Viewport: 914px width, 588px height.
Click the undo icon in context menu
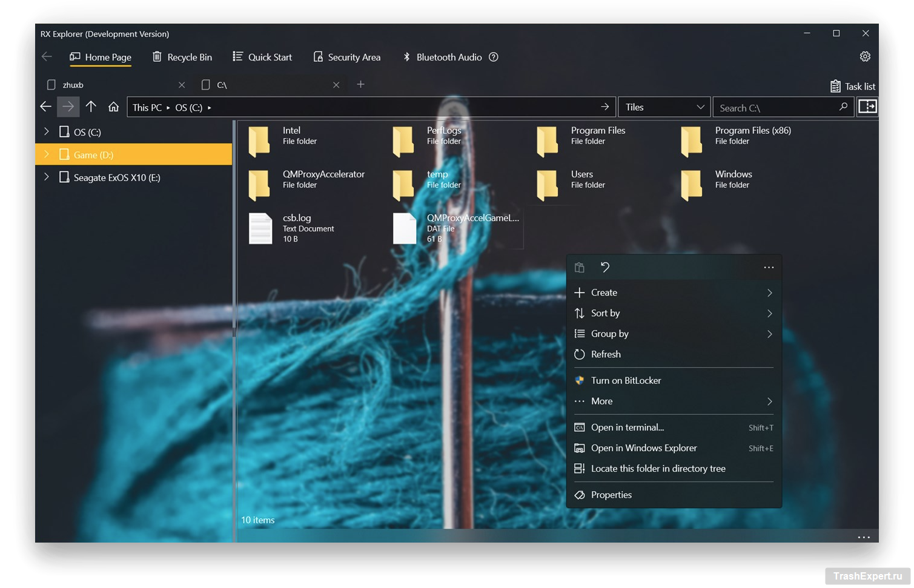pos(604,267)
